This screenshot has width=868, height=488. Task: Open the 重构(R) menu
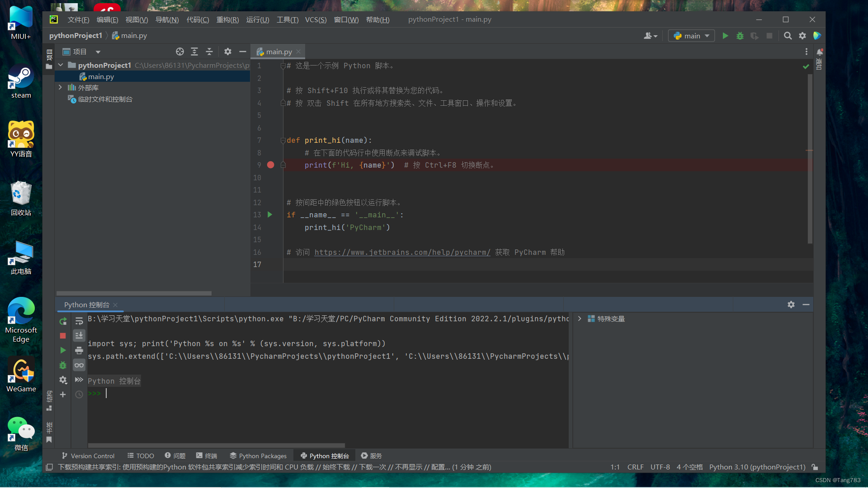click(x=227, y=19)
